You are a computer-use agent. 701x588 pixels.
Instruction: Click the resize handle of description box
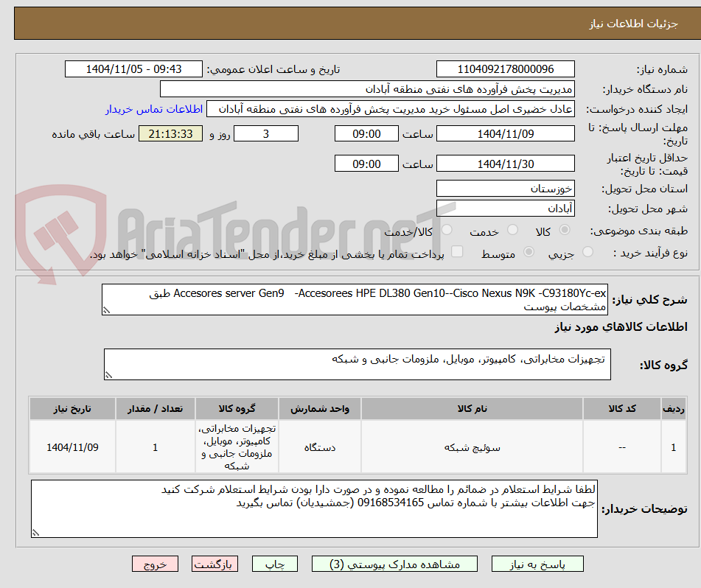click(x=106, y=310)
